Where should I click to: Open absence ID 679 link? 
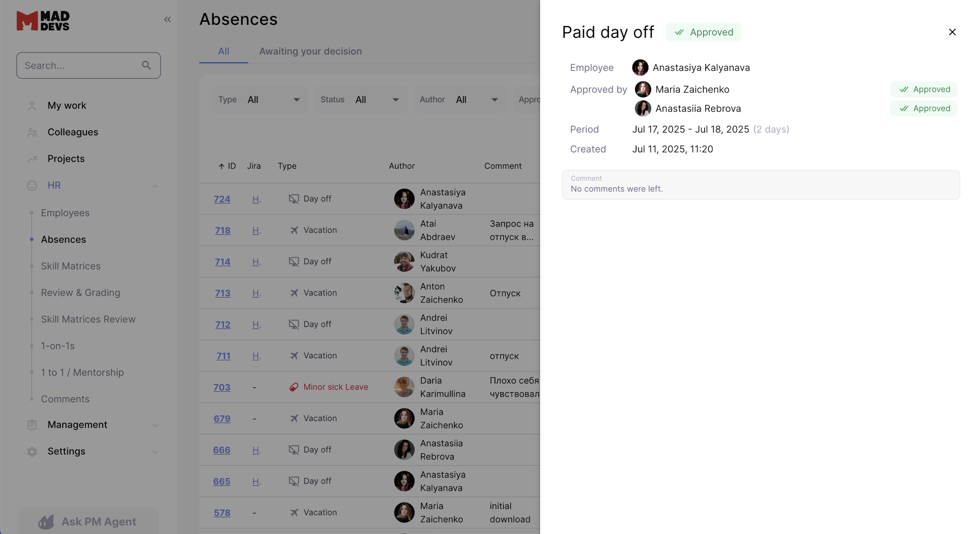222,419
